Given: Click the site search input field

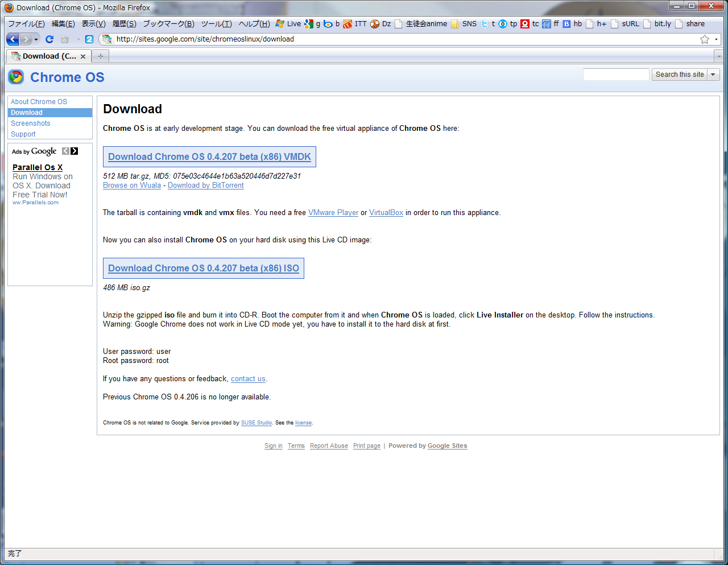Looking at the screenshot, I should point(616,75).
